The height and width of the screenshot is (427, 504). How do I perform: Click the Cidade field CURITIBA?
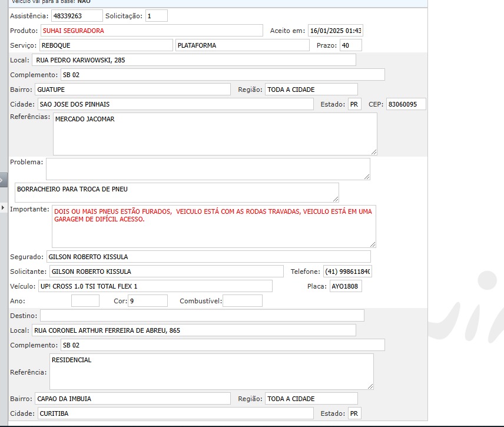pyautogui.click(x=175, y=413)
